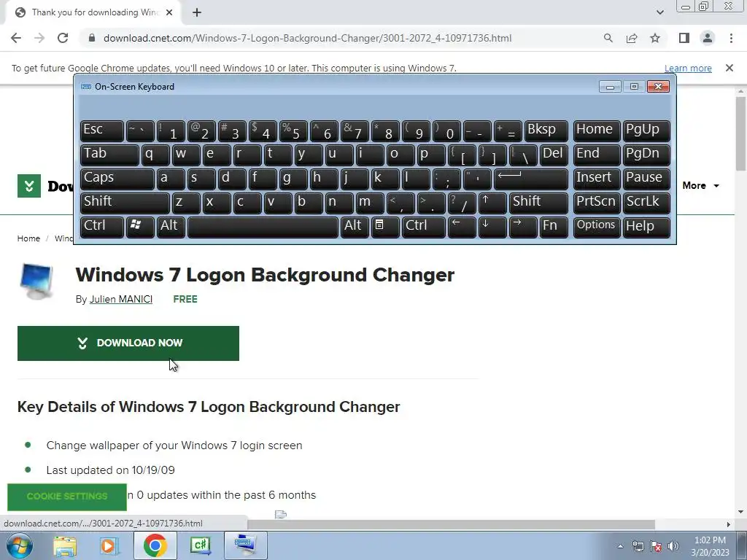
Task: Open the Windows Start orb
Action: [x=20, y=545]
